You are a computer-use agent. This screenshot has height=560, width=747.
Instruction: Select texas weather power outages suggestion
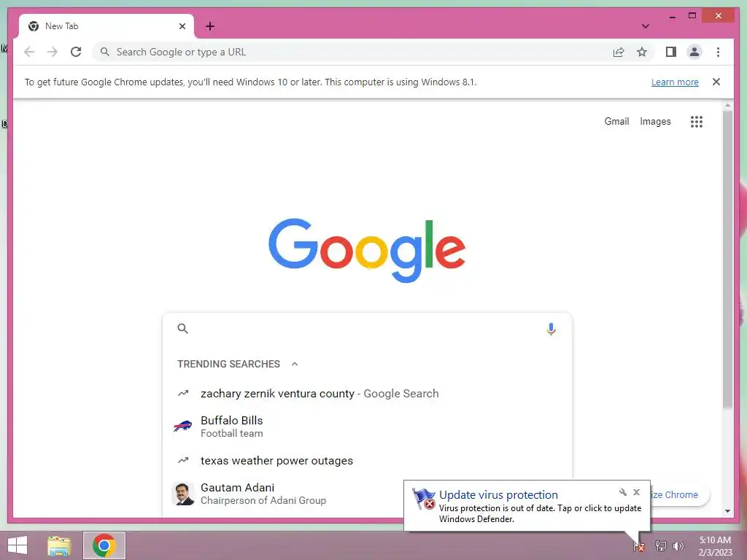pos(367,461)
